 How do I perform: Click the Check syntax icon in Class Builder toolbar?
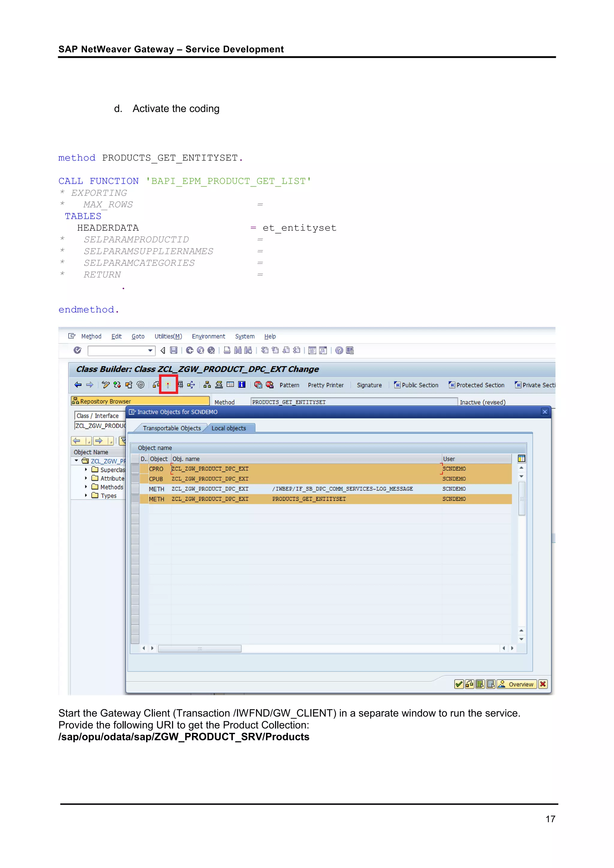[x=156, y=385]
